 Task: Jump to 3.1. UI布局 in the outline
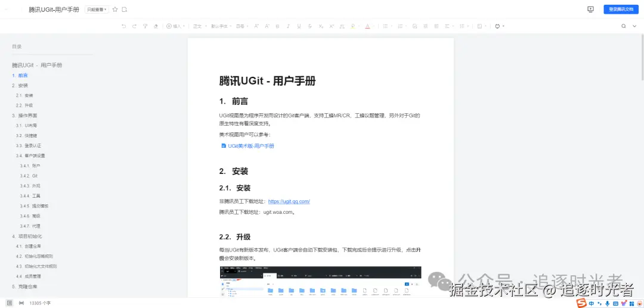point(27,126)
